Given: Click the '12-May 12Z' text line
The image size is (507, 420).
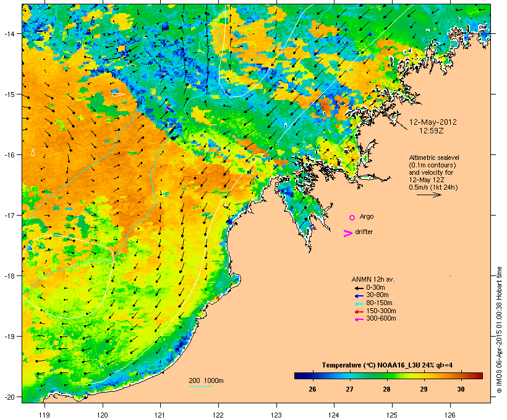Looking at the screenshot, I should click(x=427, y=180).
